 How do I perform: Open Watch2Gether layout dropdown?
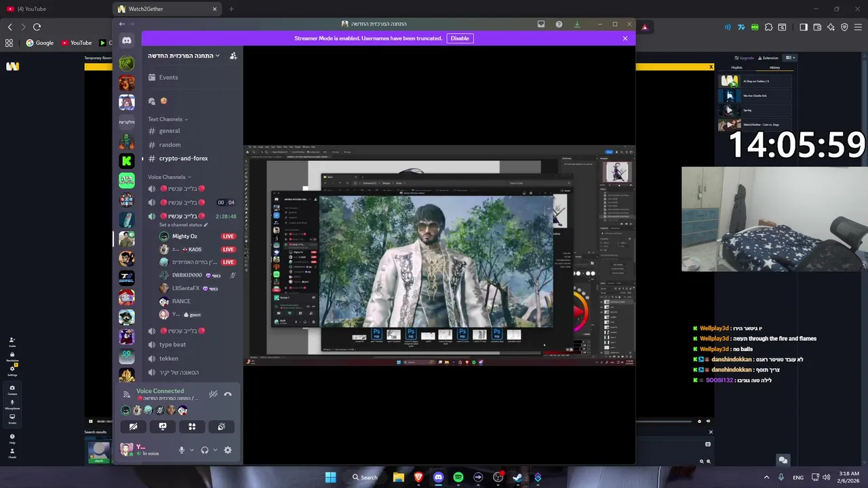coord(789,58)
